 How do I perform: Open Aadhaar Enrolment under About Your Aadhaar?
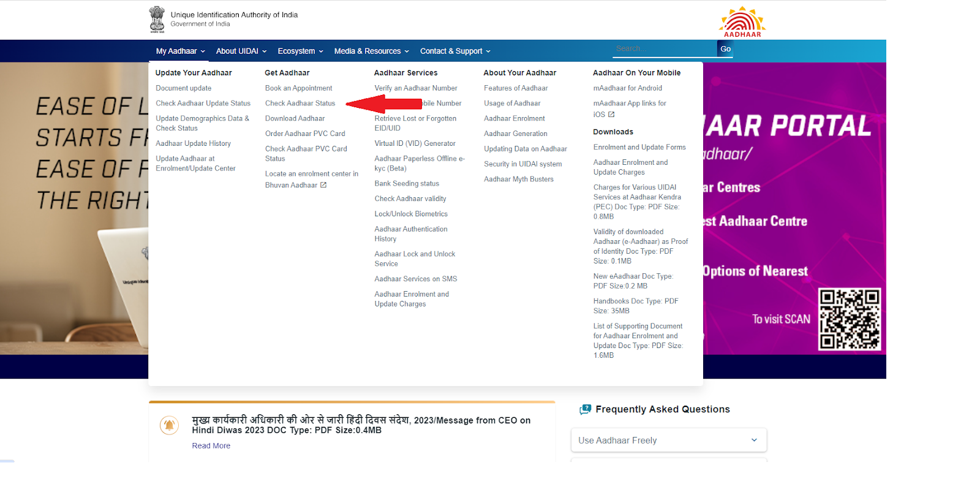514,119
